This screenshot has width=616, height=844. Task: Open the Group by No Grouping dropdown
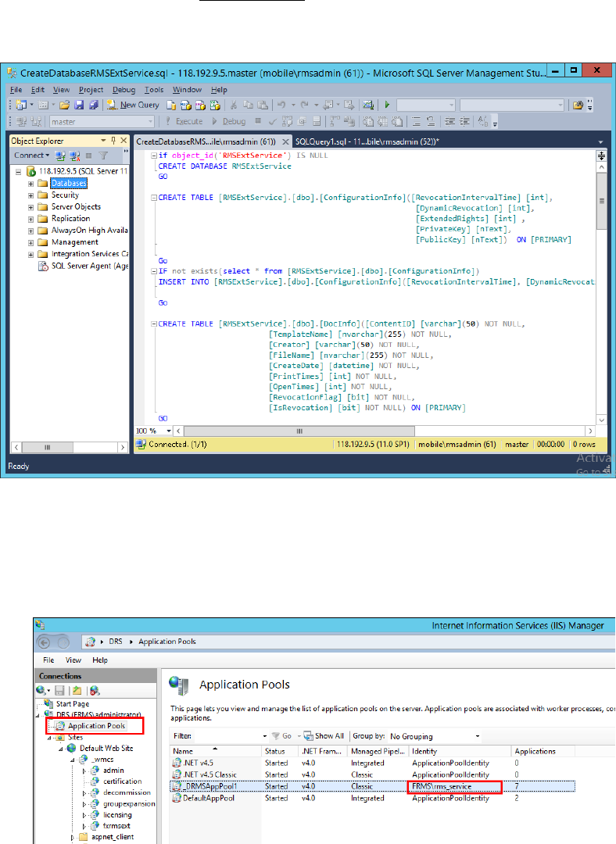(476, 735)
